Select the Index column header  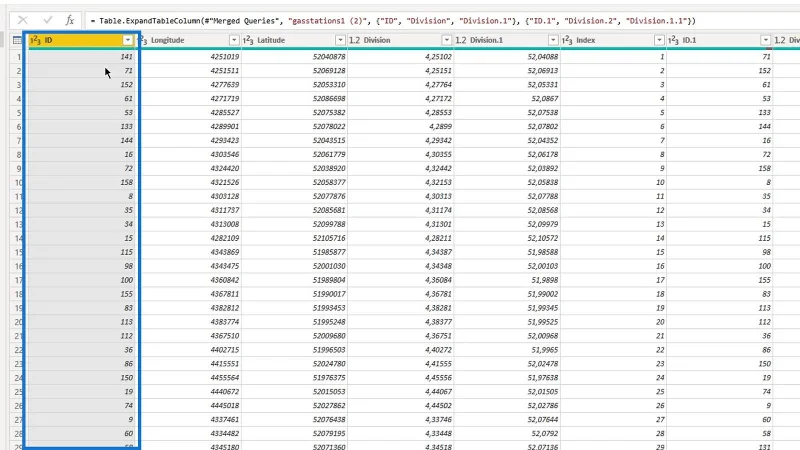tap(613, 40)
